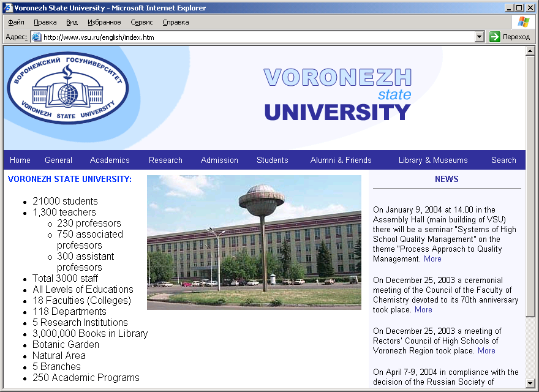Click More link for Faculty of Chemistry news
Screen dimensions: 539x392
coord(423,310)
